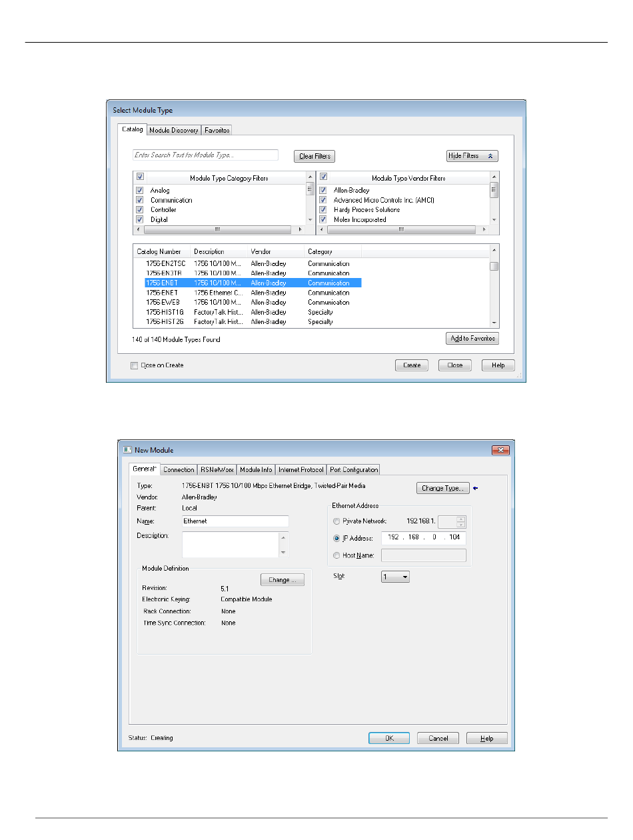Toggle select-all checkbox for Module Type Vendor Filters

[x=323, y=177]
